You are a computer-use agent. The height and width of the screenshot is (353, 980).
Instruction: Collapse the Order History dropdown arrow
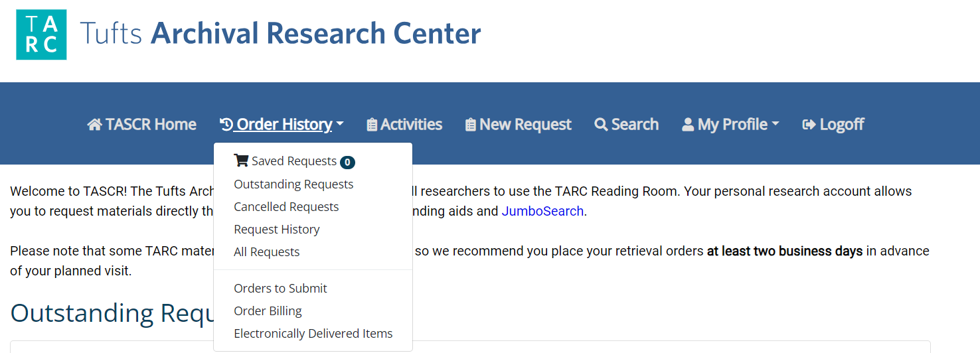(x=339, y=125)
